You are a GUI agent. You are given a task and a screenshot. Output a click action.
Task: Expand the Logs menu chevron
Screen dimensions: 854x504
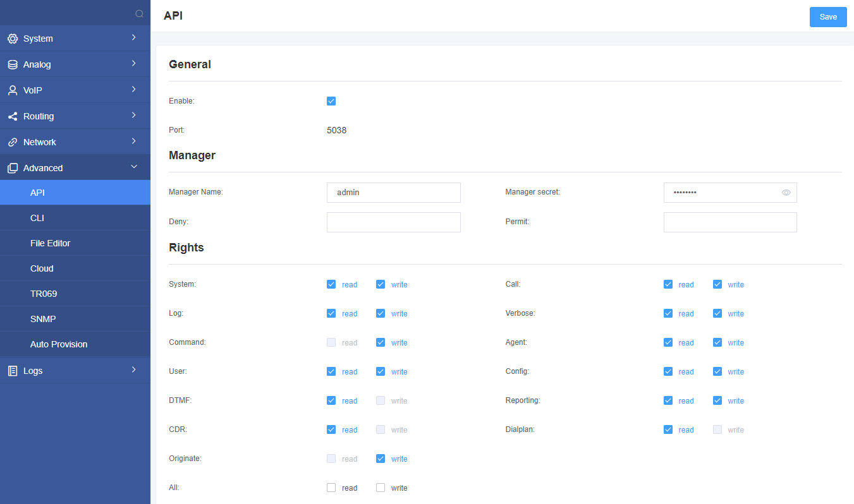click(x=133, y=370)
